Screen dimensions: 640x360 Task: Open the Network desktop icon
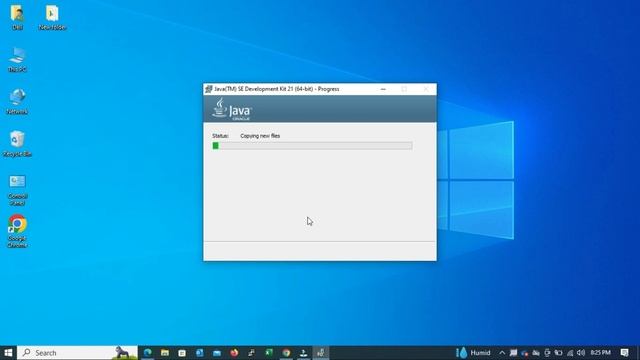[x=17, y=102]
